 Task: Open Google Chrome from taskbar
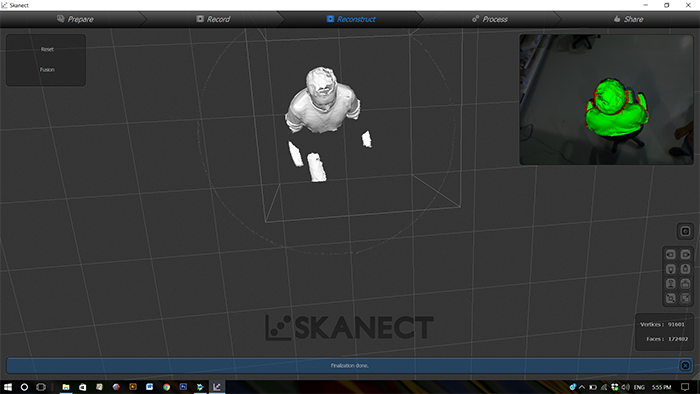[x=167, y=387]
